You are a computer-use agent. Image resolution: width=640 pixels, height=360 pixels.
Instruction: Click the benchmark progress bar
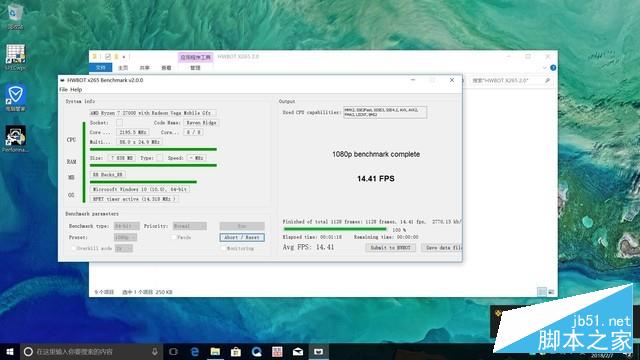click(x=335, y=229)
